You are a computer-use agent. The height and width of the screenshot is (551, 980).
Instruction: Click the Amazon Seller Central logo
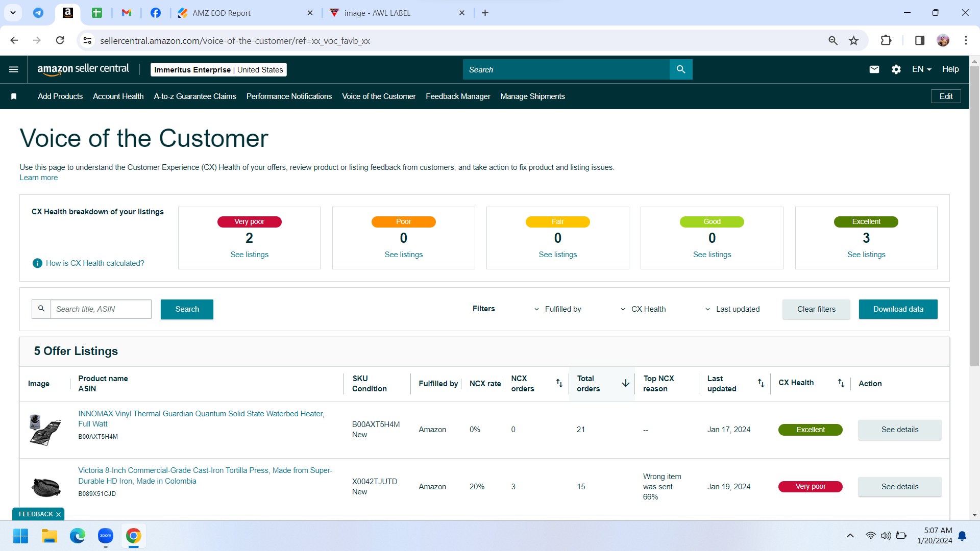point(83,69)
